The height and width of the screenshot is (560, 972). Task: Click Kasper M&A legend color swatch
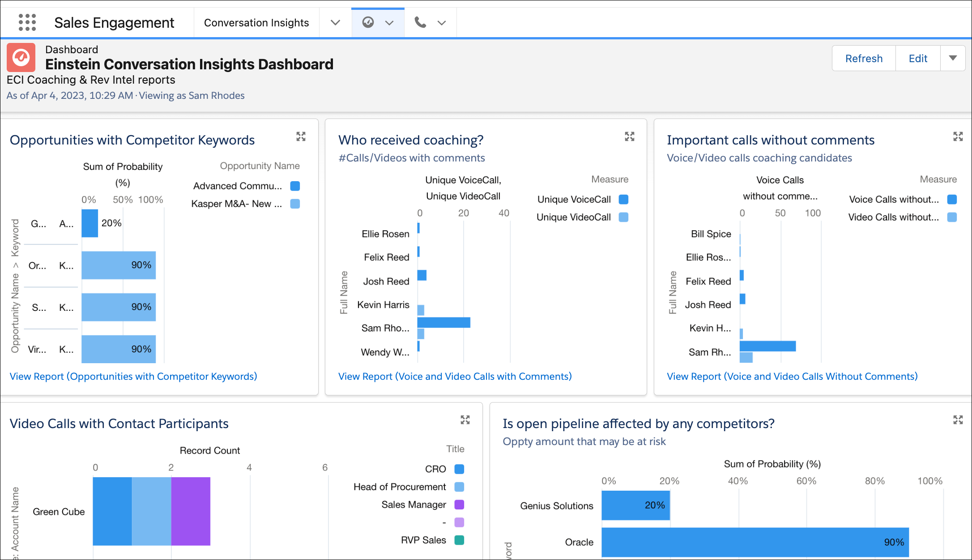pyautogui.click(x=295, y=204)
